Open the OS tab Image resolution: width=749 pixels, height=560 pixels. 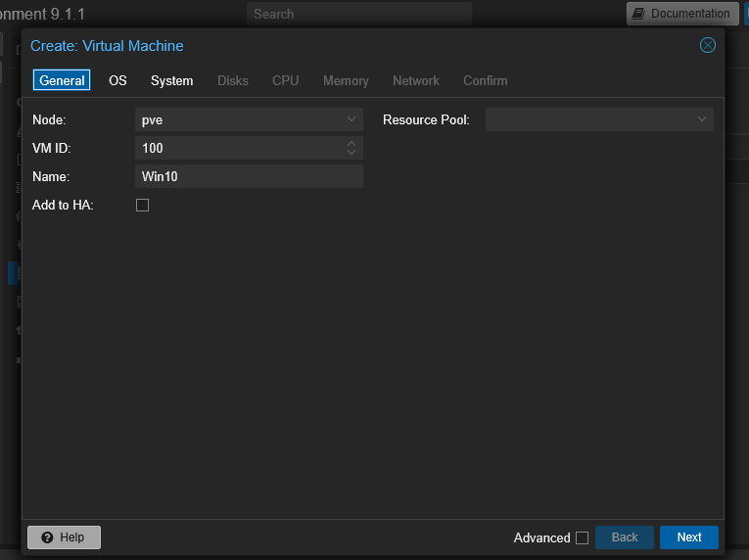pyautogui.click(x=117, y=80)
